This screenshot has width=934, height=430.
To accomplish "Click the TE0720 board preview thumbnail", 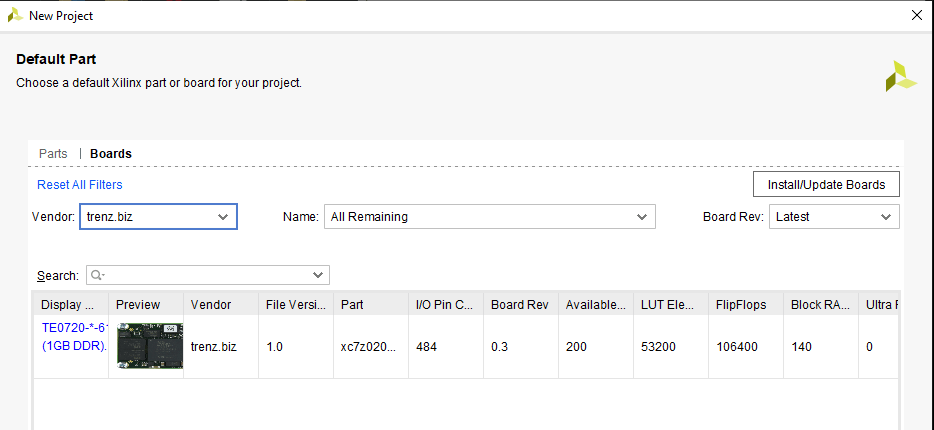I will (150, 347).
